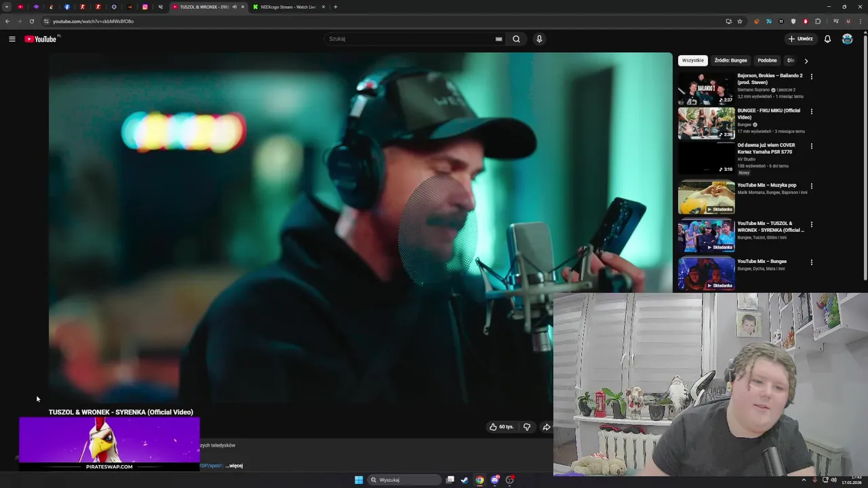Start voice search with the microphone icon
This screenshot has height=488, width=868.
[539, 39]
